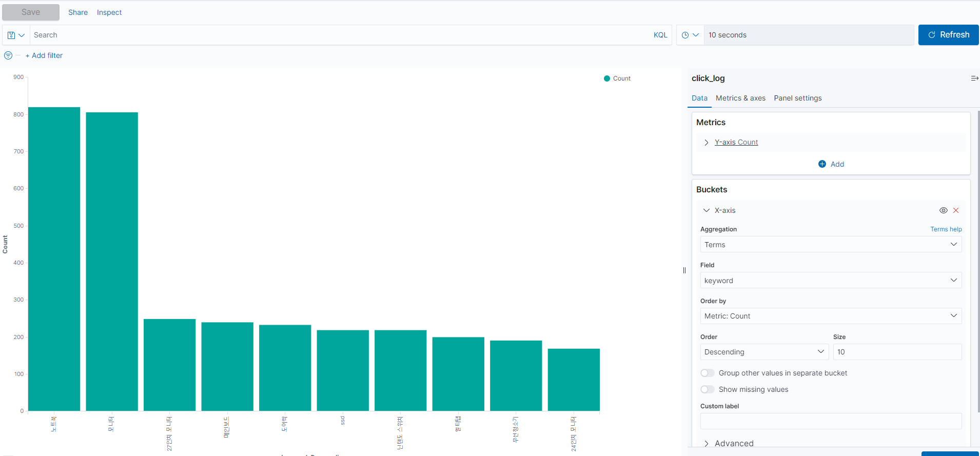Viewport: 980px width, 456px height.
Task: Click the plus icon beside Add metric
Action: point(822,164)
